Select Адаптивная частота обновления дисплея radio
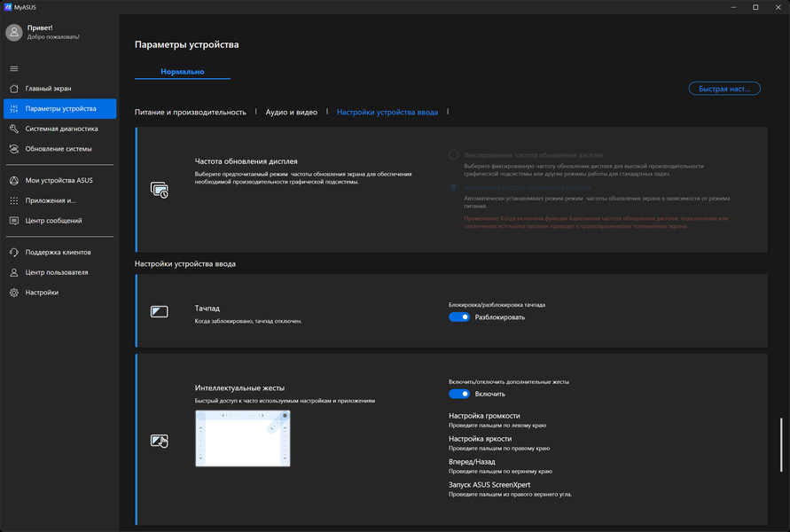Screen dimensions: 790x532 454,187
